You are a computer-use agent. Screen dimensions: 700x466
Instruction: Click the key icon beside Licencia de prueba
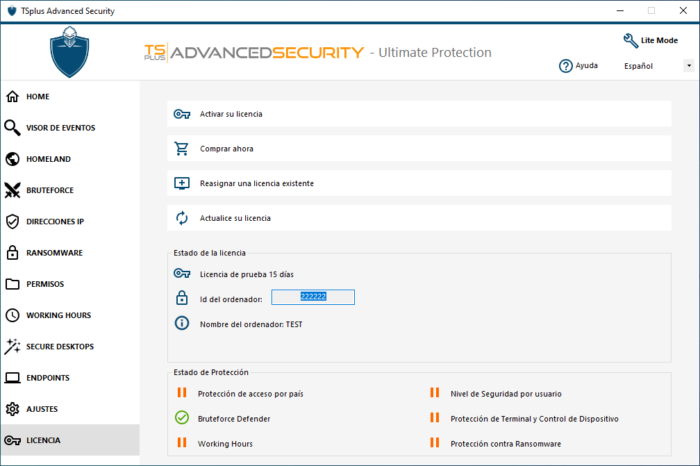click(x=182, y=274)
